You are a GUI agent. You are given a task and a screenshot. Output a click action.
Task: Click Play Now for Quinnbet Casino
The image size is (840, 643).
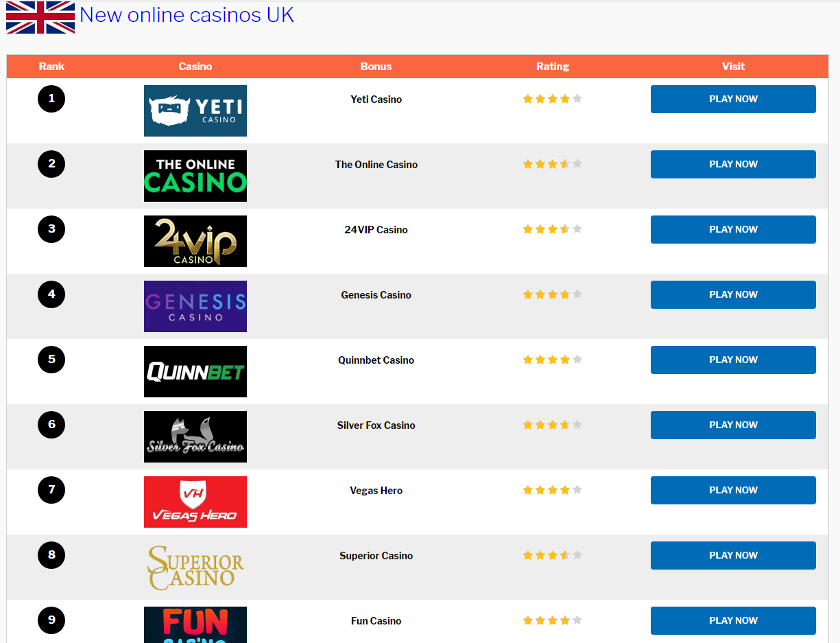pos(733,360)
